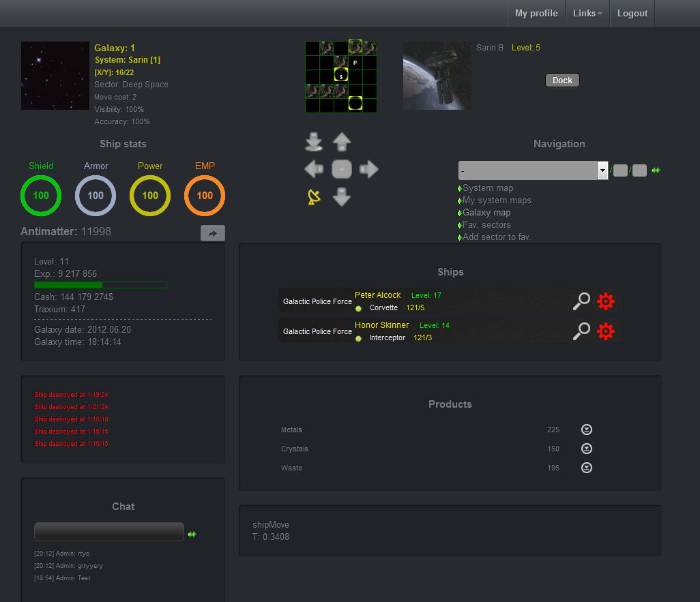Click the move right arrow
The image size is (700, 602).
[368, 169]
